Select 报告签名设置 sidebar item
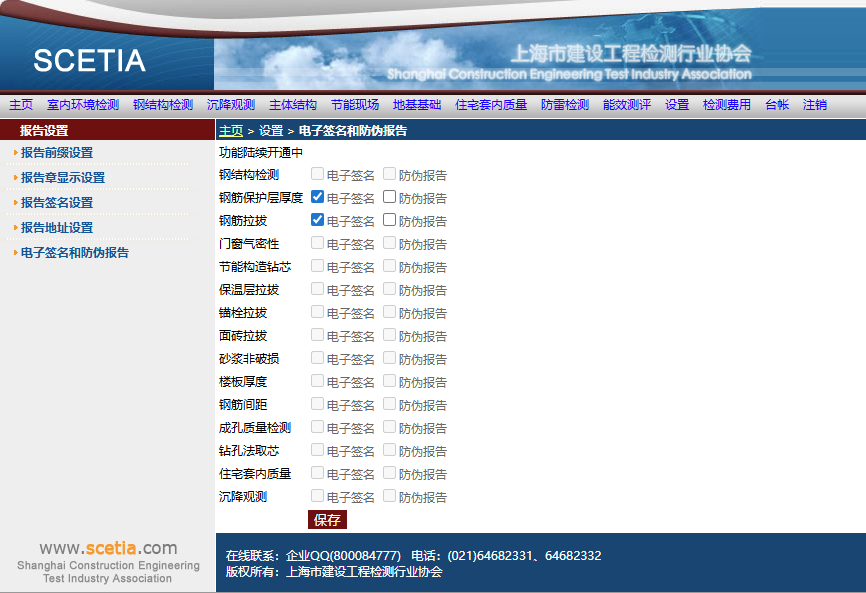 coord(57,203)
